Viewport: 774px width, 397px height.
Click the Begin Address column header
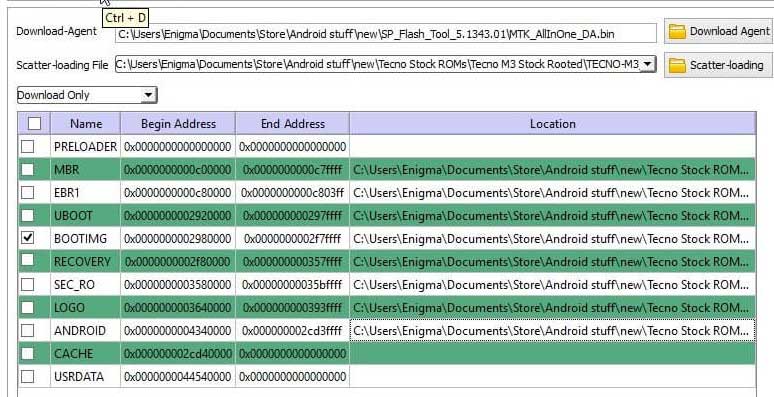(x=178, y=123)
